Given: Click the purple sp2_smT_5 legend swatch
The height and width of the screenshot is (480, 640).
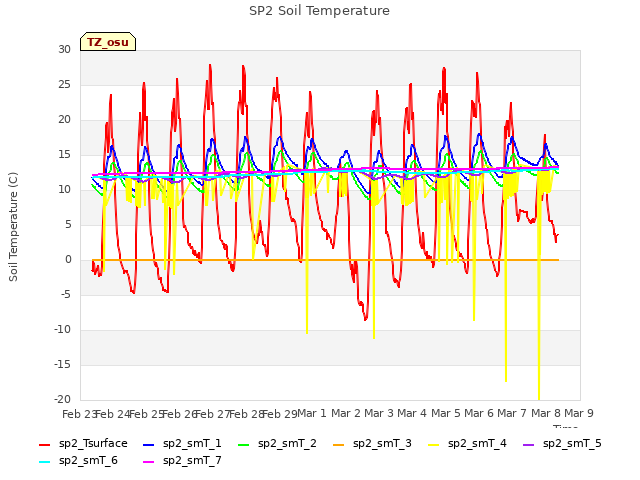Looking at the screenshot, I should [x=529, y=444].
